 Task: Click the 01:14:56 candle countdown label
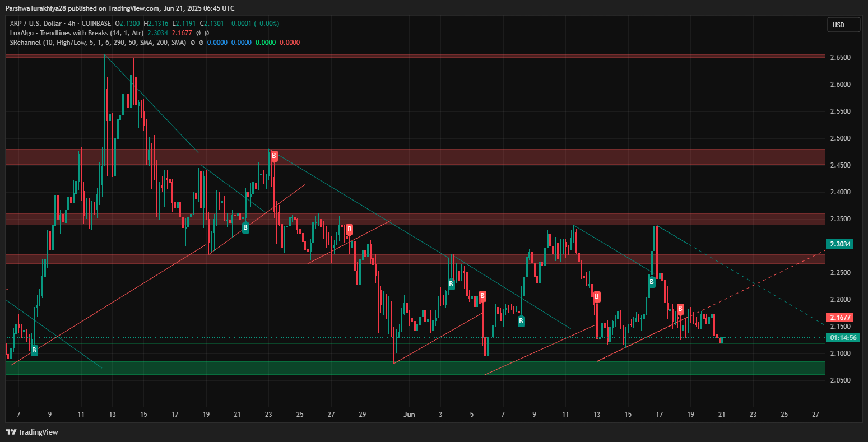tap(843, 337)
